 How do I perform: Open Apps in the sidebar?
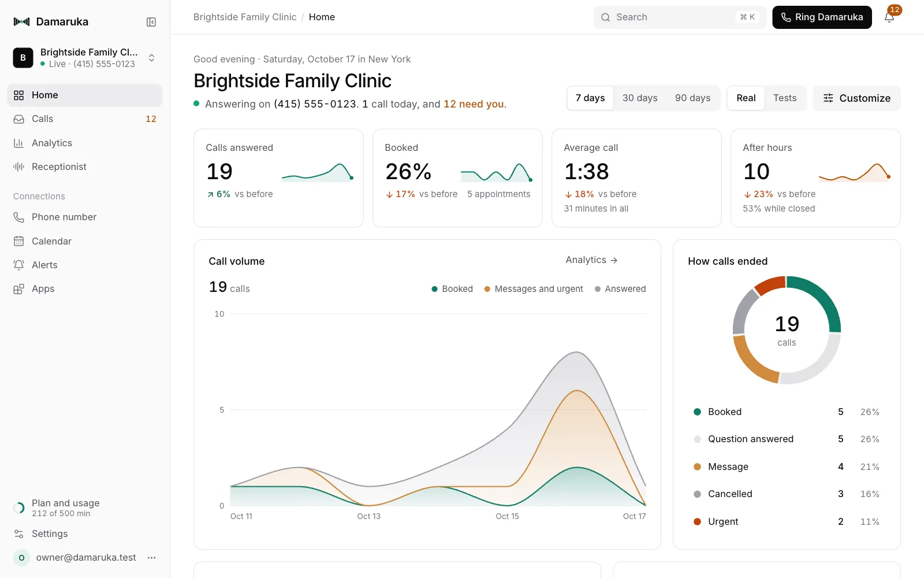[85, 289]
